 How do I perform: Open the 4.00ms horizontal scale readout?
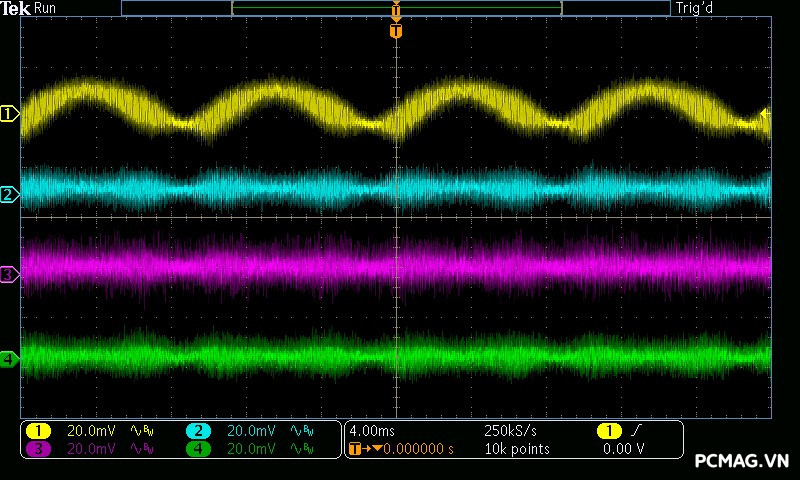pyautogui.click(x=373, y=430)
